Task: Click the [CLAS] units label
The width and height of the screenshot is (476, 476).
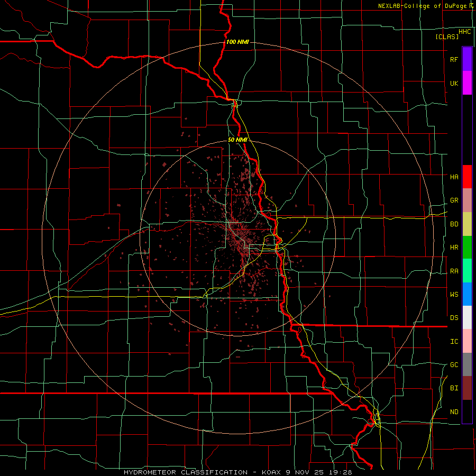Action: point(447,36)
